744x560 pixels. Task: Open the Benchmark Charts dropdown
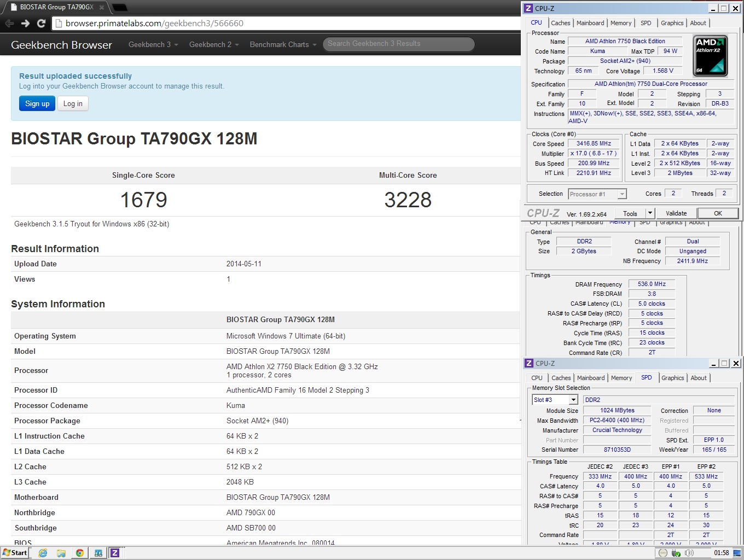(283, 44)
